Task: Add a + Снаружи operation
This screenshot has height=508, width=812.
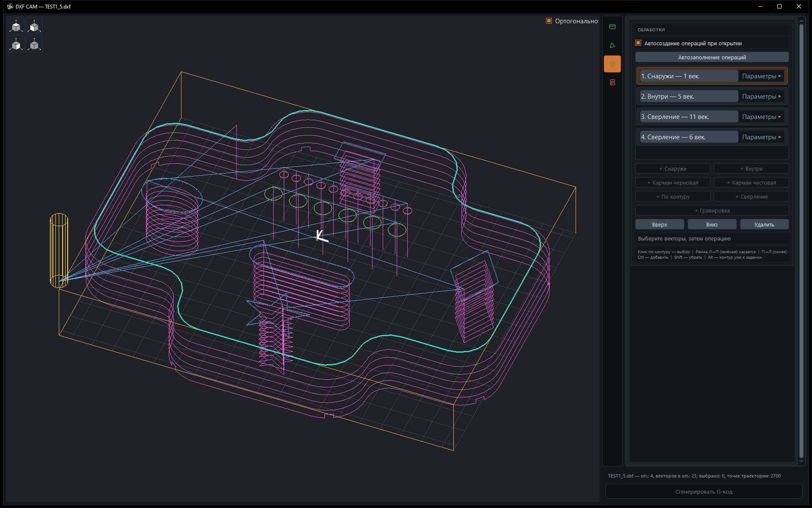Action: click(672, 168)
